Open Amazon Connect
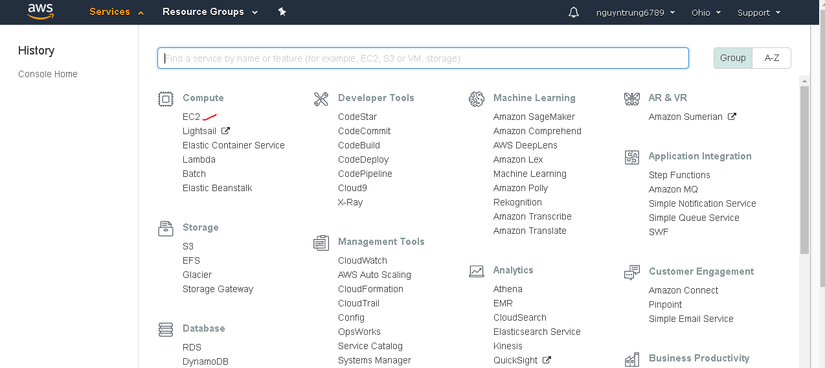 tap(683, 291)
